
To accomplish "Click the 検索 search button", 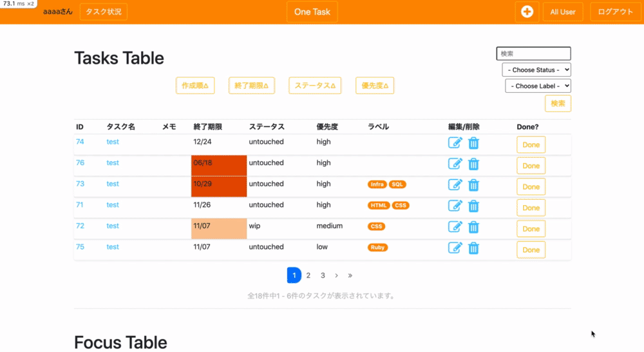I will [558, 104].
